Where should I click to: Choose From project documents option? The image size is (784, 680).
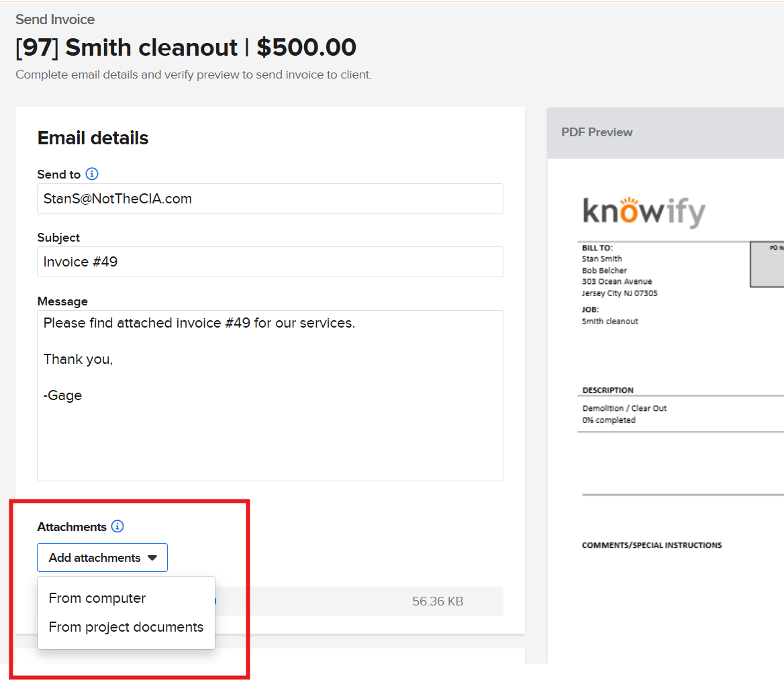[x=126, y=627]
